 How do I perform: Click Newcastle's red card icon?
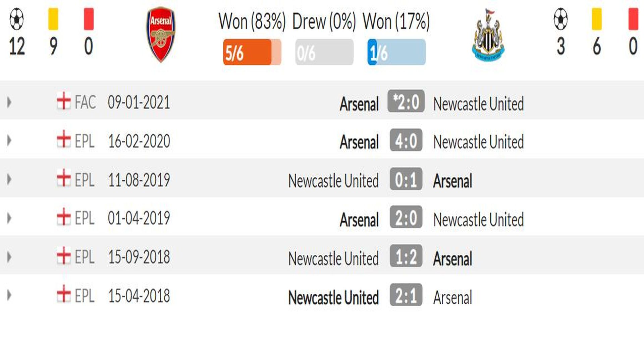click(633, 19)
